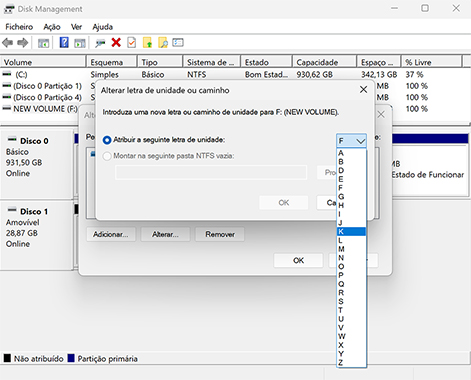This screenshot has width=471, height=380.
Task: Sort by the Tipo column header
Action: pos(160,62)
